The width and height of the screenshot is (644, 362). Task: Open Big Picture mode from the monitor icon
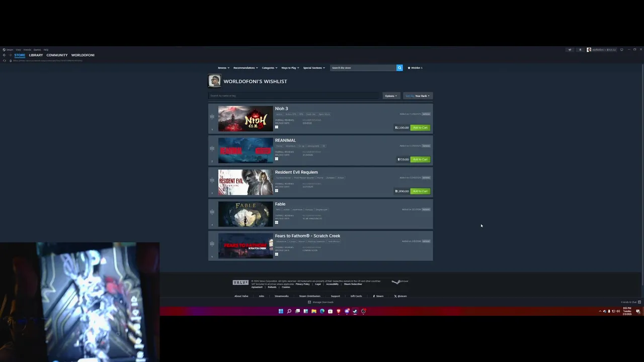(622, 50)
